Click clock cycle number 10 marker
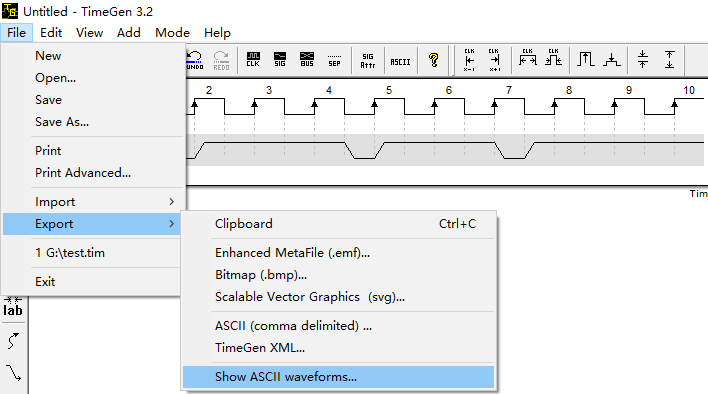This screenshot has width=708, height=394. 689,90
